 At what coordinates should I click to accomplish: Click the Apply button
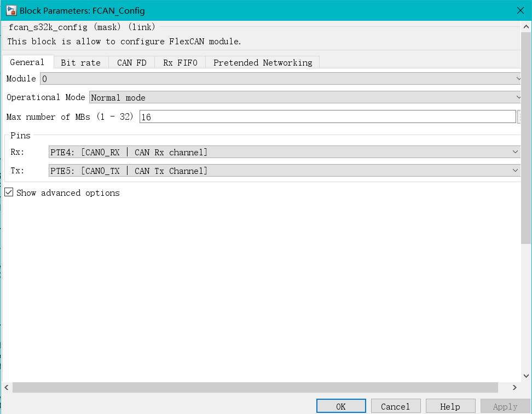coord(505,406)
